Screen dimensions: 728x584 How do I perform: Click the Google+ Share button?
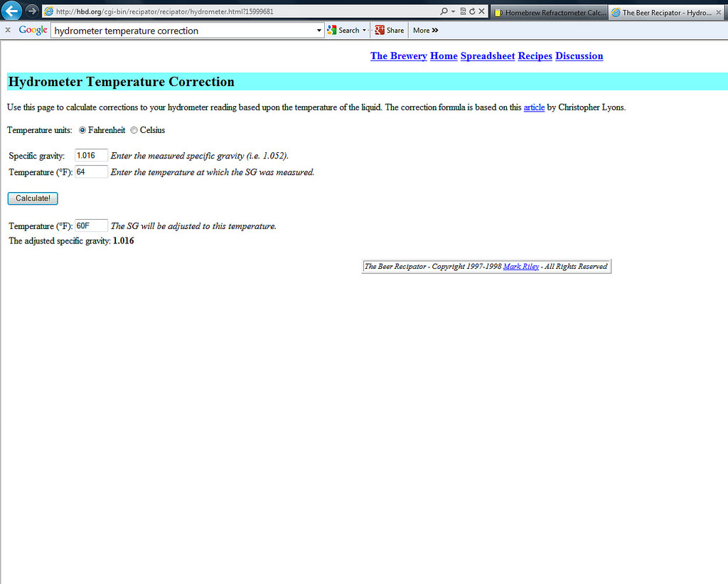coord(390,30)
